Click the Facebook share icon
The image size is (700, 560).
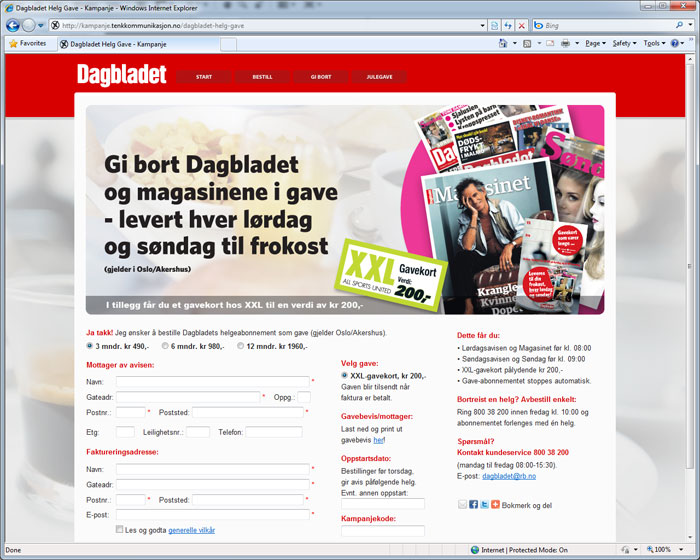coord(474,504)
